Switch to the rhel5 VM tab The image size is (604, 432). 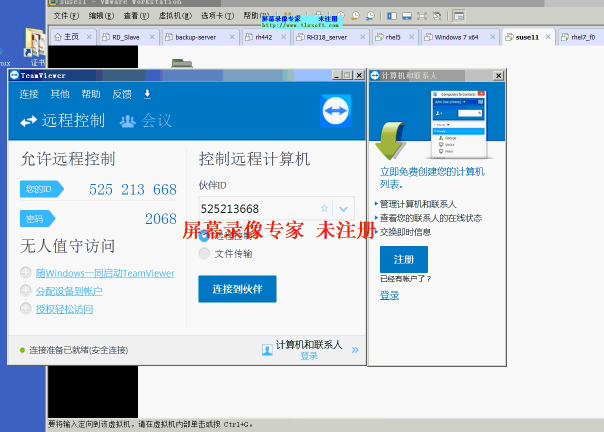(393, 37)
